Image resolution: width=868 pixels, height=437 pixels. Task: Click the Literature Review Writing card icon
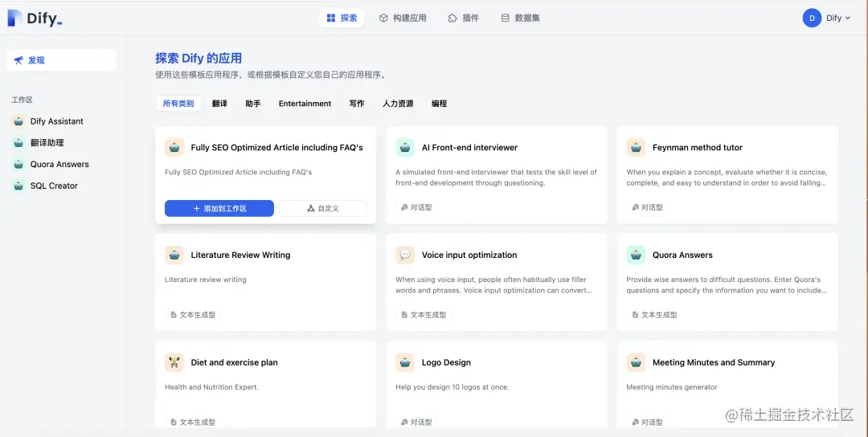click(174, 255)
